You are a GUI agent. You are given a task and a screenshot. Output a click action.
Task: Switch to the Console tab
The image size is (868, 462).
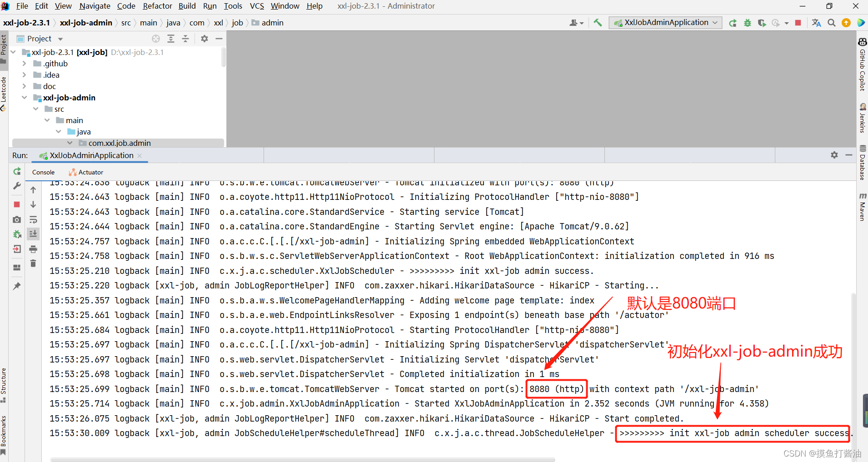(43, 172)
